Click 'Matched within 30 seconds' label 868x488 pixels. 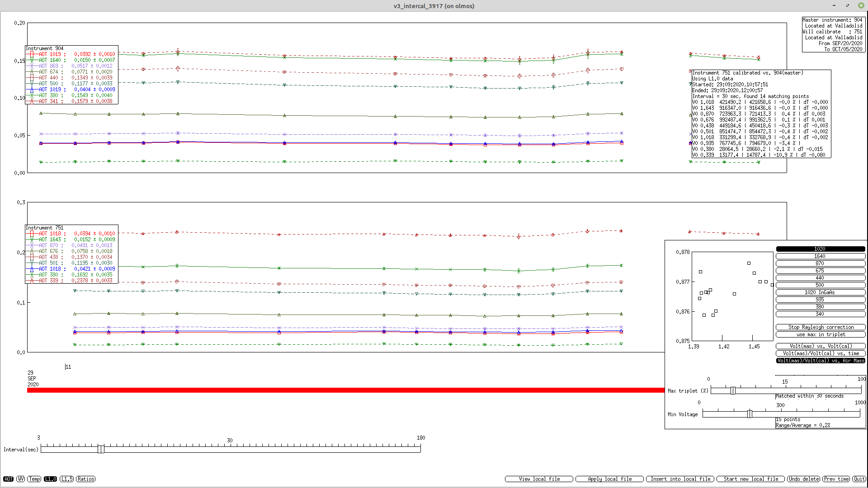[x=810, y=396]
